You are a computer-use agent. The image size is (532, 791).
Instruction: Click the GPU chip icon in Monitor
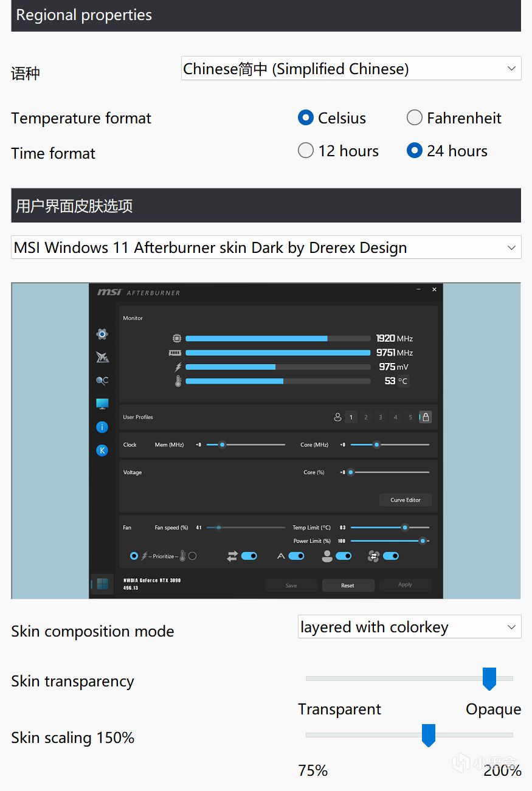click(x=177, y=338)
